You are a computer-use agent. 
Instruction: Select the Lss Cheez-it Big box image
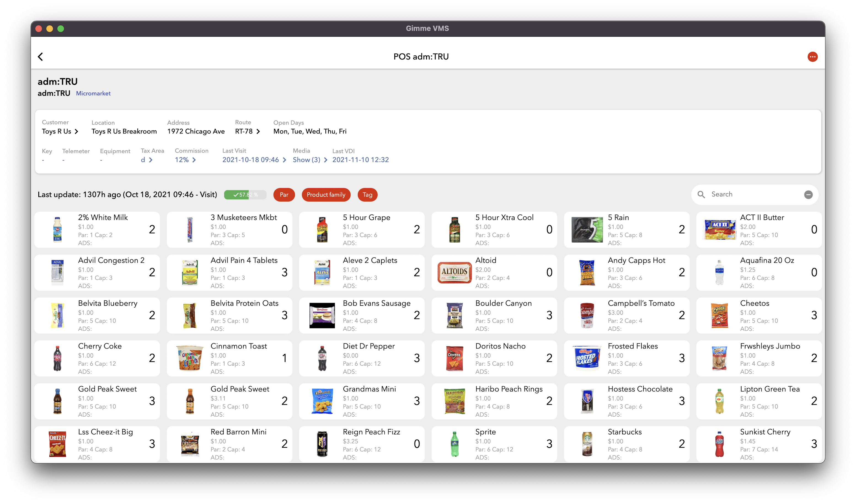57,444
